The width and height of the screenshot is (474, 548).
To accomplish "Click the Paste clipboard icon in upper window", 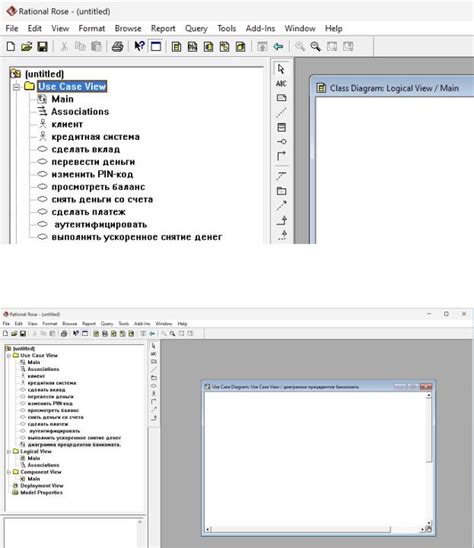I will click(96, 46).
